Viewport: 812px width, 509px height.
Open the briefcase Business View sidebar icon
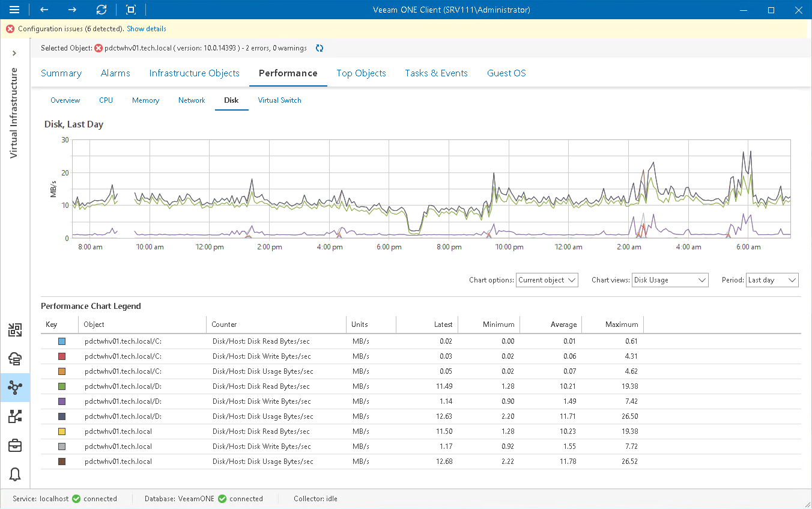tap(14, 445)
